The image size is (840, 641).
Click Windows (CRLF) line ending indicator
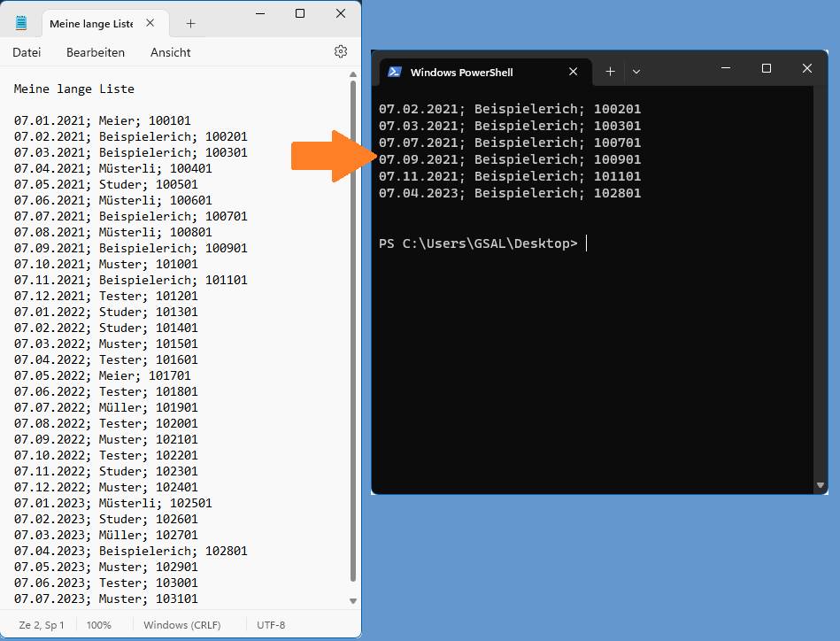[x=182, y=625]
